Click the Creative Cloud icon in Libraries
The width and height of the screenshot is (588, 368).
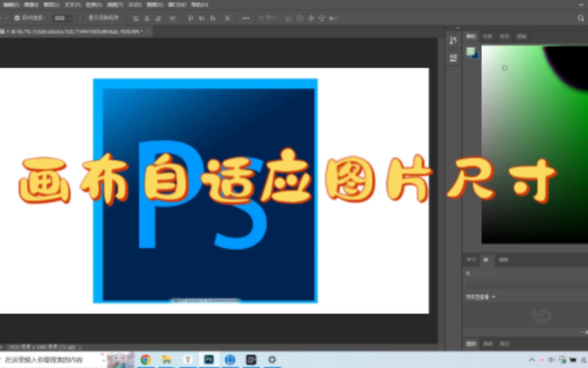[x=541, y=316]
